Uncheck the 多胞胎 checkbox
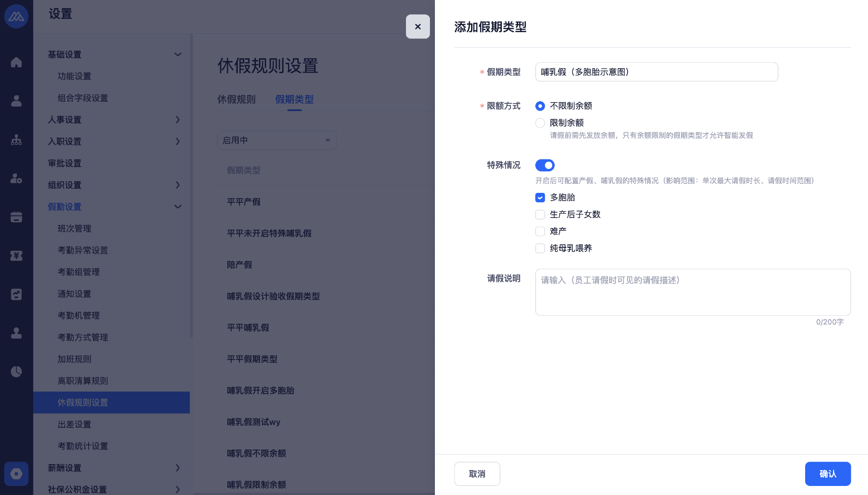The image size is (868, 495). (x=540, y=197)
